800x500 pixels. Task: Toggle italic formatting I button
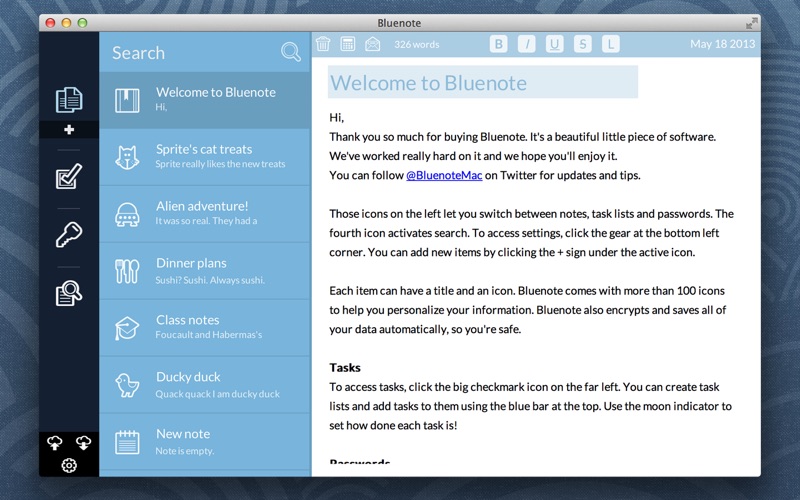click(527, 44)
